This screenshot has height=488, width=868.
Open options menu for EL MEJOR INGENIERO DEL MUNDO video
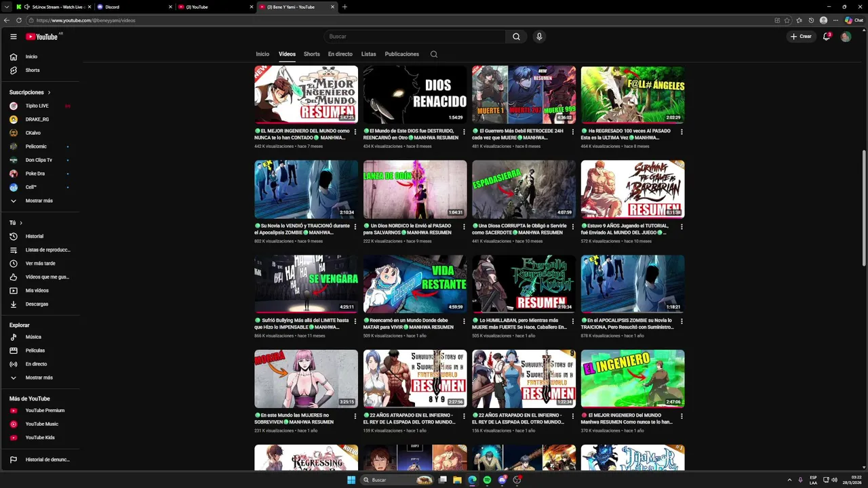[355, 131]
